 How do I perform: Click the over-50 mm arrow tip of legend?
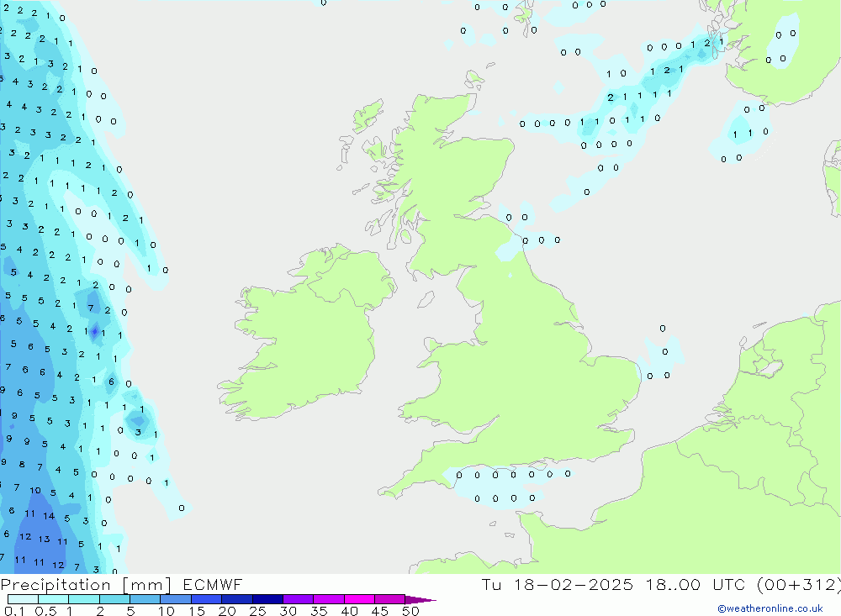[420, 599]
